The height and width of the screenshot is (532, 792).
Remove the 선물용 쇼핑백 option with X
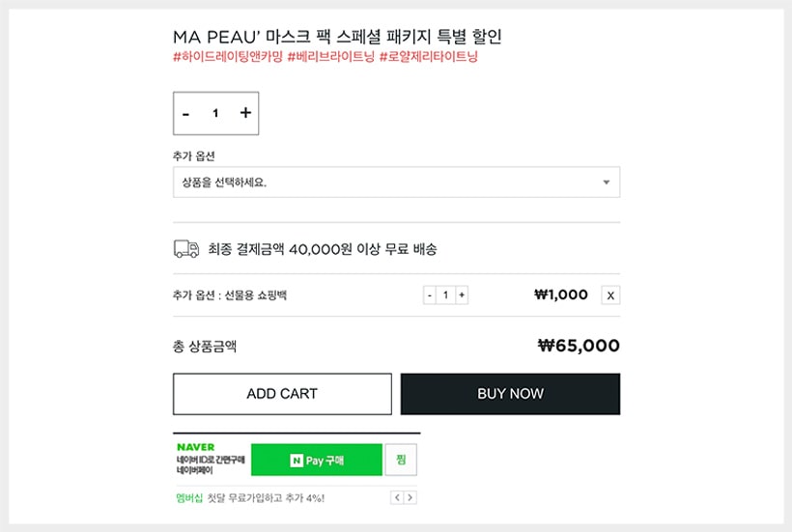click(610, 295)
